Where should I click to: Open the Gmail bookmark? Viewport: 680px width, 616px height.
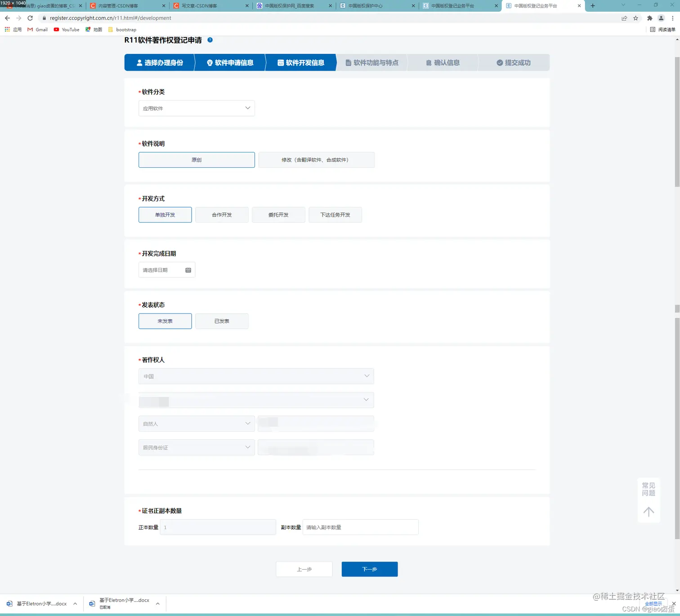(x=37, y=30)
